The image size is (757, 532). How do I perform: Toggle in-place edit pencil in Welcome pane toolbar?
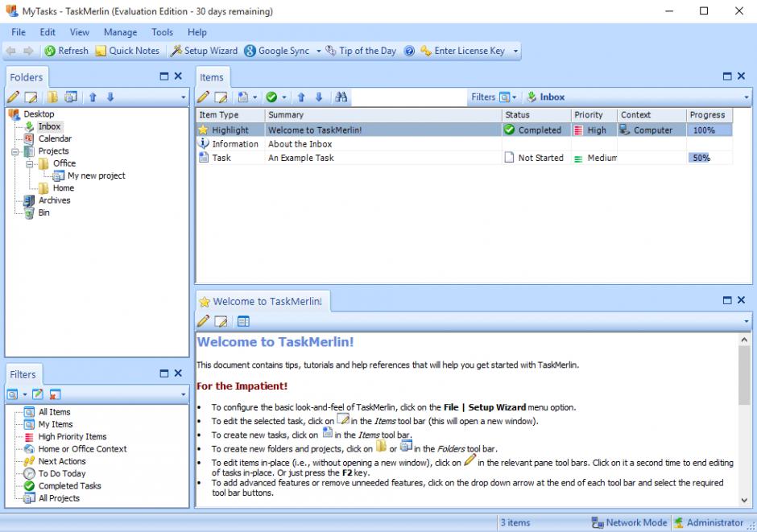pyautogui.click(x=203, y=321)
